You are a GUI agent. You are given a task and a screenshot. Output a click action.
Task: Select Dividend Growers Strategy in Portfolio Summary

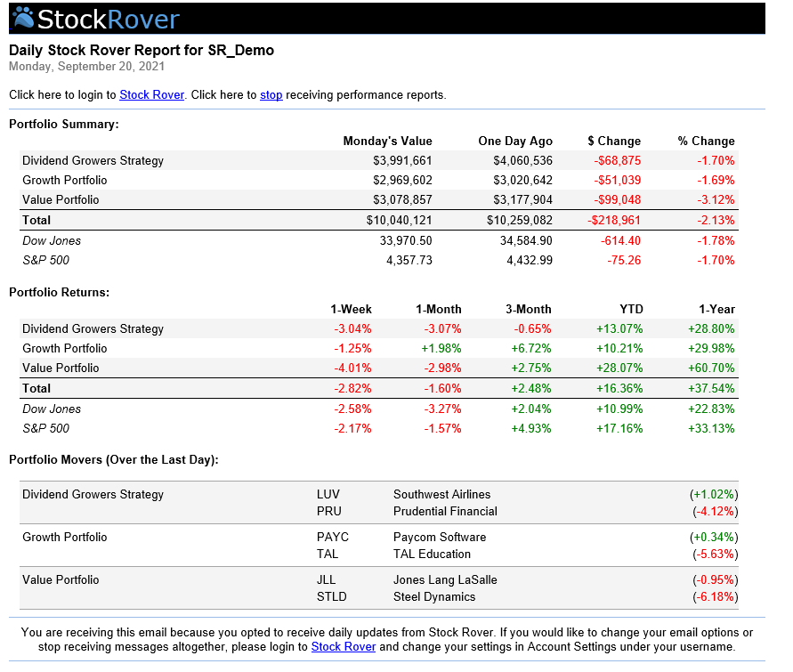[x=93, y=160]
